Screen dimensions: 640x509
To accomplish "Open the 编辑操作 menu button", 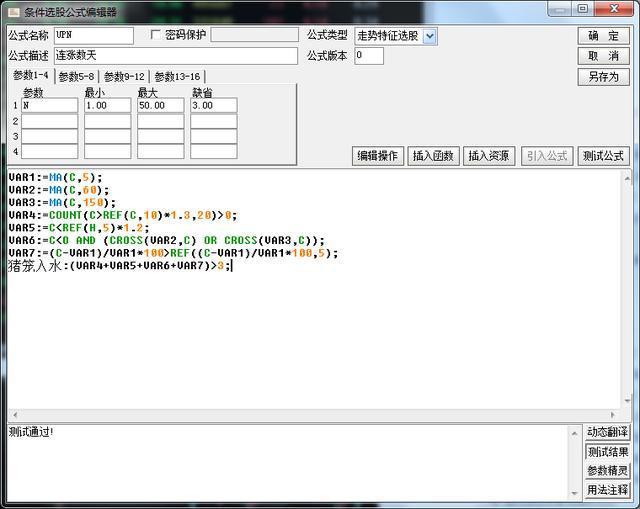I will coord(377,156).
